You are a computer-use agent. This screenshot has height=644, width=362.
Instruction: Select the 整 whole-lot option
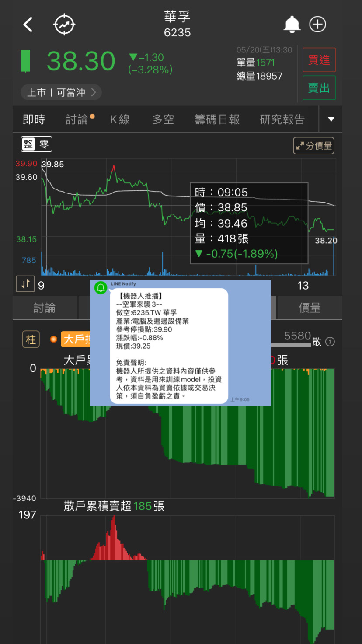28,144
